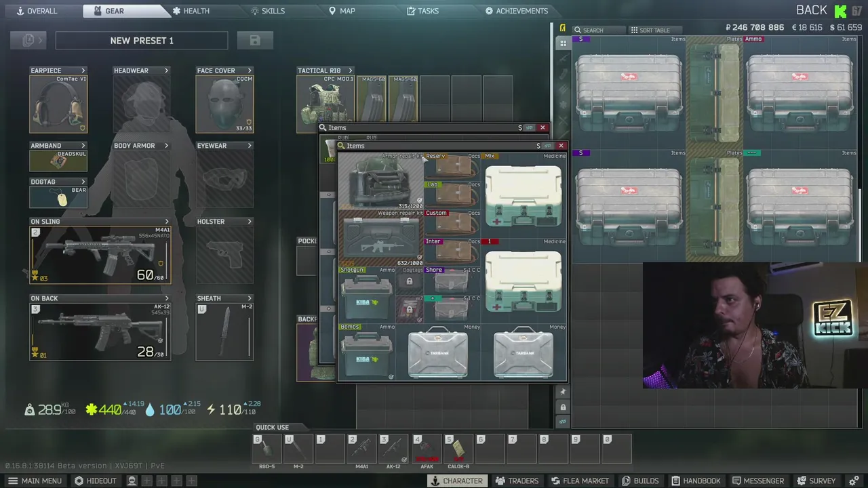Click the copy preset icon beside name
Image resolution: width=868 pixels, height=488 pixels.
(28, 41)
